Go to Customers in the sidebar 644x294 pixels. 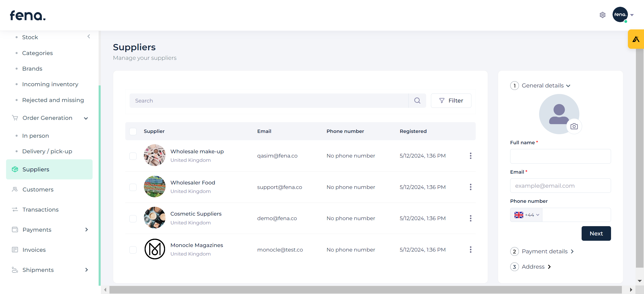(38, 189)
